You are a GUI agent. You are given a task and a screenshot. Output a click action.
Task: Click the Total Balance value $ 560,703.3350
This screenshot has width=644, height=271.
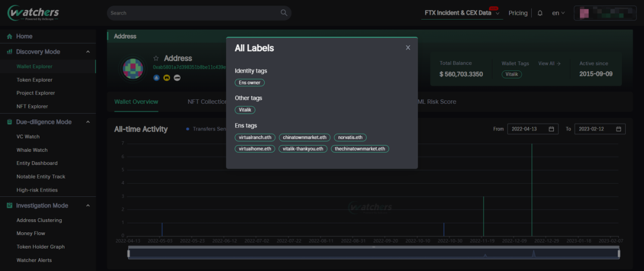[461, 75]
